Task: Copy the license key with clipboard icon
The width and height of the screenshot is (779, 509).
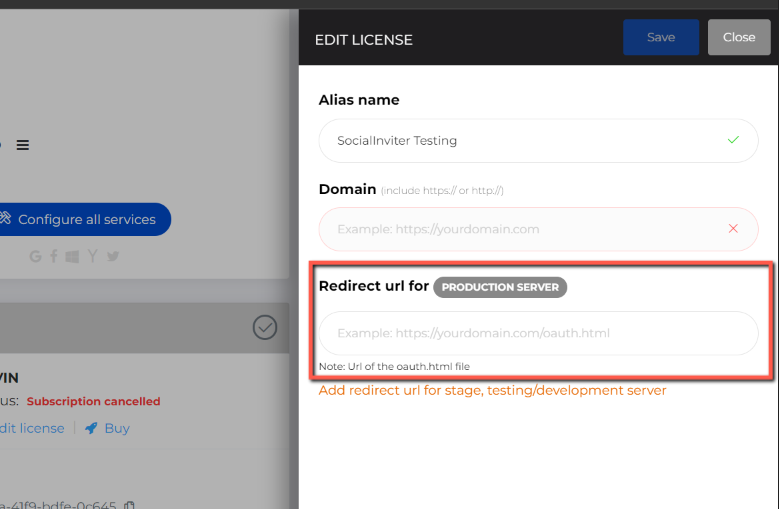Action: (130, 505)
